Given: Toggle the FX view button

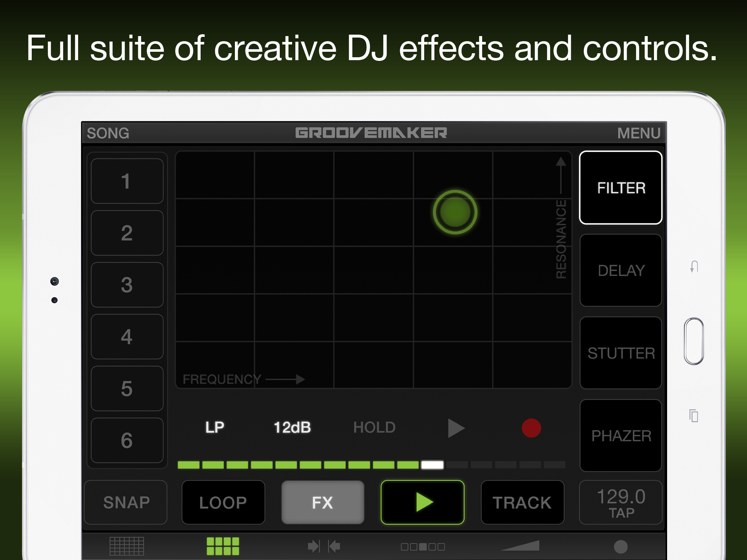Looking at the screenshot, I should (323, 502).
